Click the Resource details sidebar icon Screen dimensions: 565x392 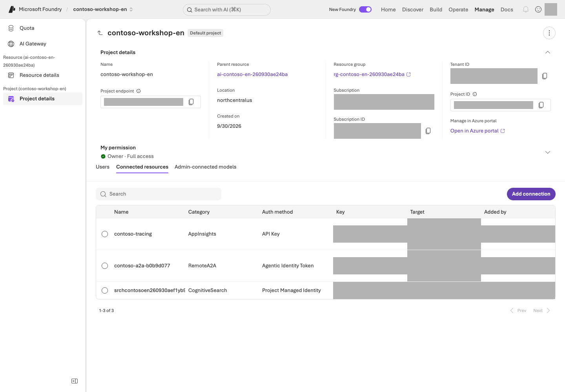click(11, 75)
